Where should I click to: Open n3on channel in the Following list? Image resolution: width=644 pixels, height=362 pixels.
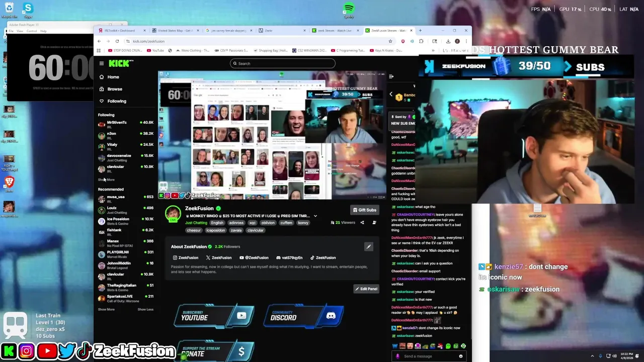pos(126,135)
